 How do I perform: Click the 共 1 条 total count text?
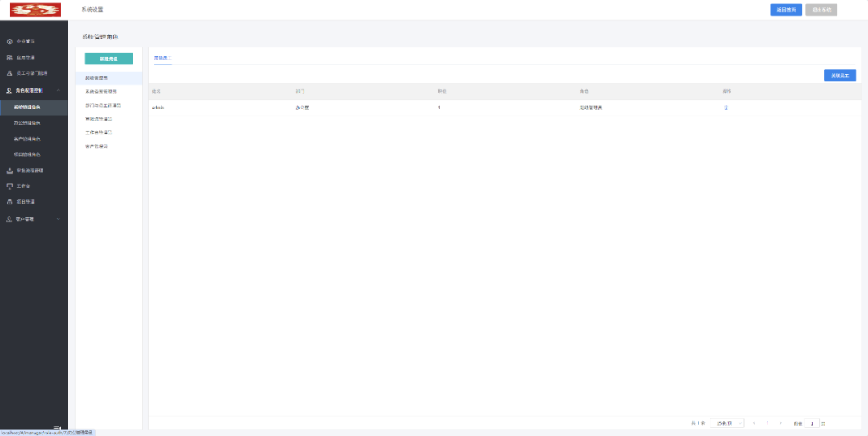tap(698, 423)
